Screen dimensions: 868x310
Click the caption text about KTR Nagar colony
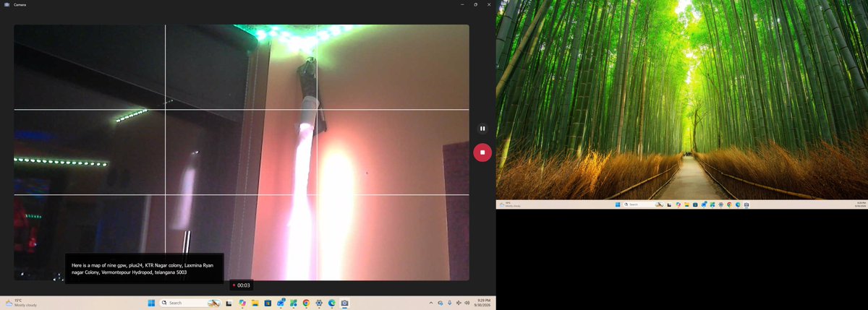point(143,269)
